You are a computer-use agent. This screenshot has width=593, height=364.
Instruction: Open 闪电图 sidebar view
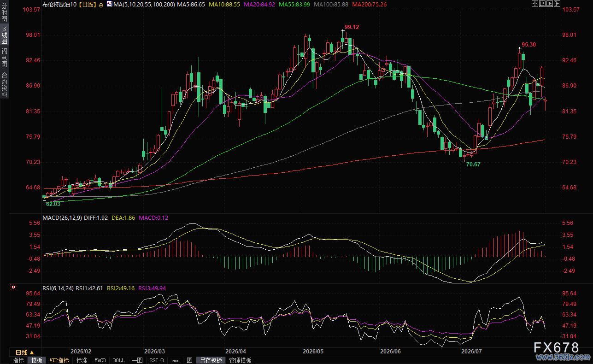click(4, 57)
